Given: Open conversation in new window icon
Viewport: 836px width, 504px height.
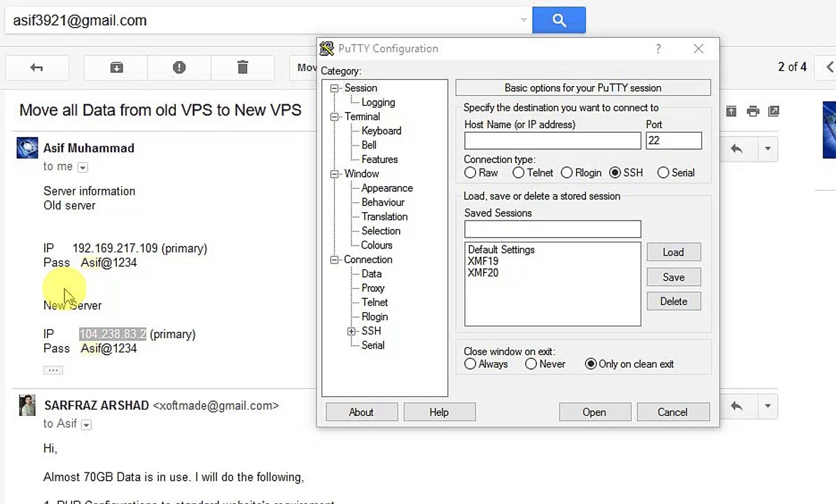Looking at the screenshot, I should pyautogui.click(x=774, y=111).
